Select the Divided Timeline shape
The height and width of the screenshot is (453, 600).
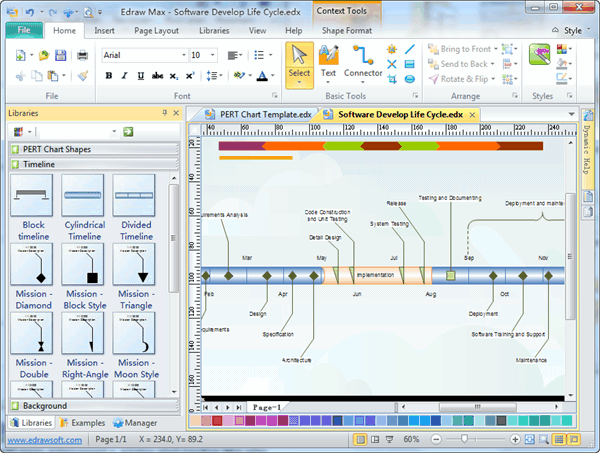tap(134, 197)
